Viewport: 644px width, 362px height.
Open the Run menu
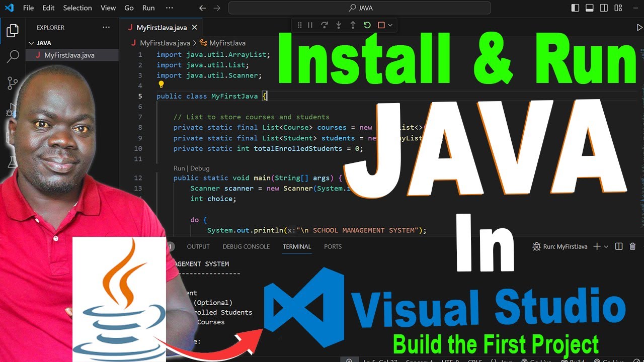coord(148,8)
